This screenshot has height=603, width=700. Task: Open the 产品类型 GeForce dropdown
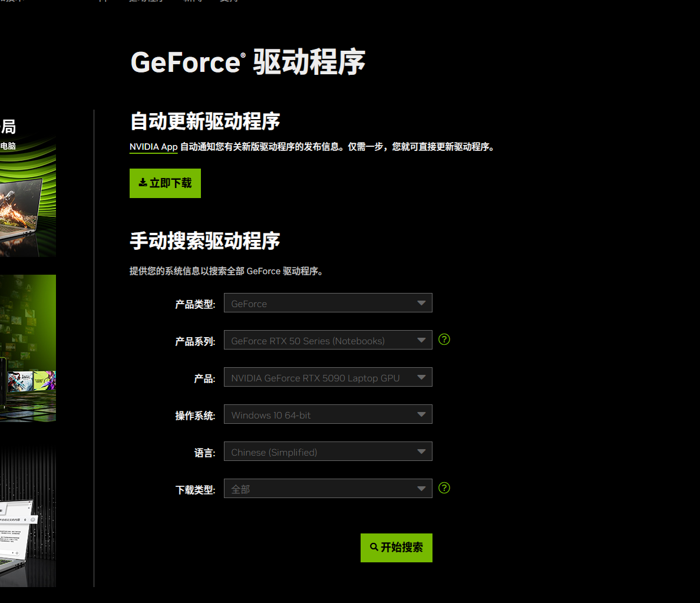[x=328, y=303]
